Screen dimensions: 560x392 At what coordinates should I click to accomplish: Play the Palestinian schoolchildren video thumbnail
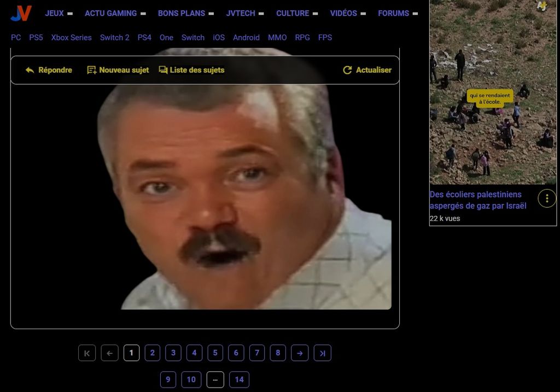(493, 93)
